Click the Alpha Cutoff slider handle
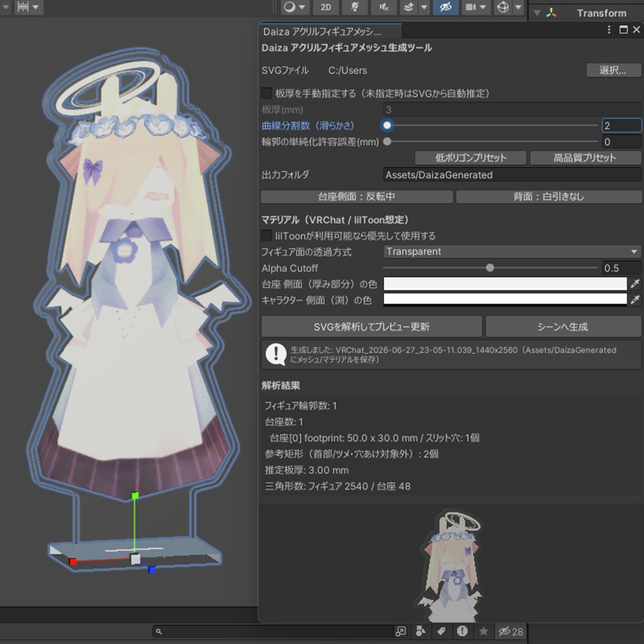Screen dimensions: 644x644 coord(489,268)
